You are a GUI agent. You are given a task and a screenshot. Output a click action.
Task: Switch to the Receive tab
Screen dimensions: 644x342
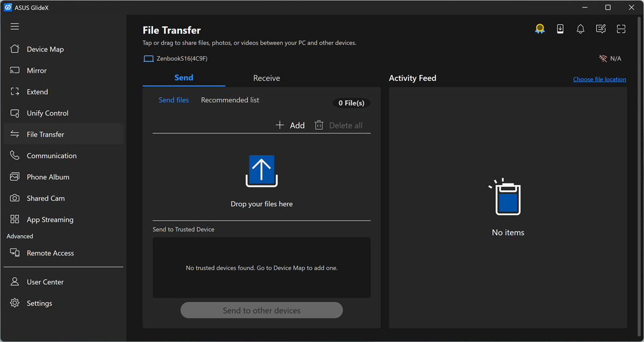[x=267, y=78]
